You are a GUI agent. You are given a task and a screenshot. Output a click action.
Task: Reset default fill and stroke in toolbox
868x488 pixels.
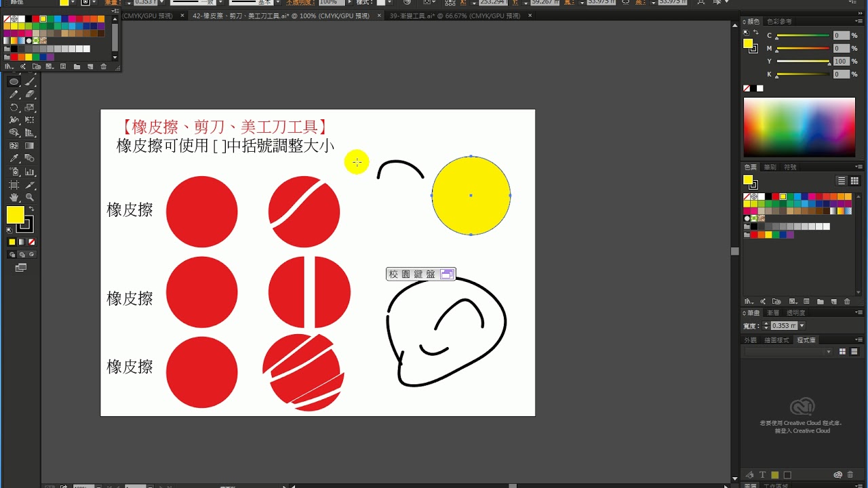(9, 231)
